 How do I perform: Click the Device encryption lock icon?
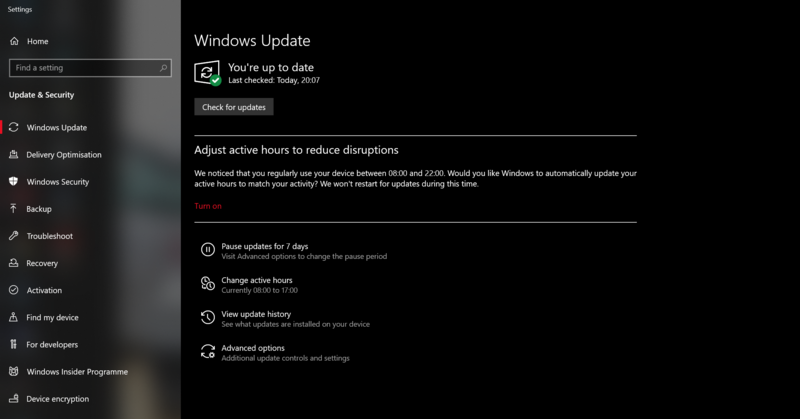pyautogui.click(x=14, y=399)
